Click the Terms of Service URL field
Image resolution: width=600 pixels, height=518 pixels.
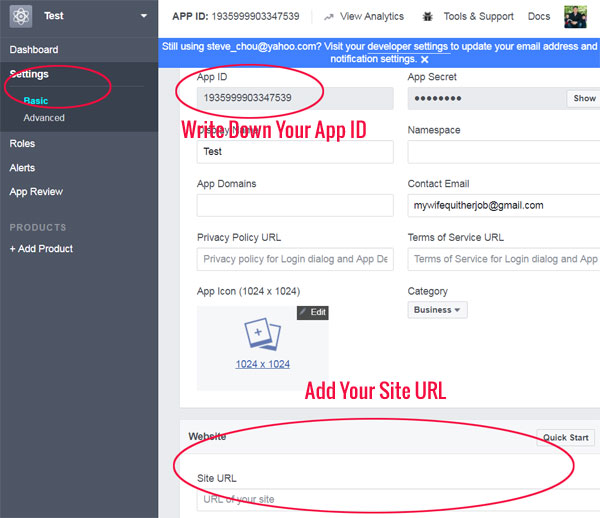(504, 259)
